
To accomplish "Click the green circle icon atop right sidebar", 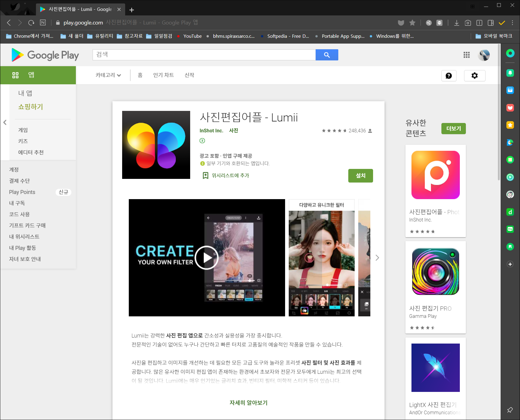I will (510, 53).
